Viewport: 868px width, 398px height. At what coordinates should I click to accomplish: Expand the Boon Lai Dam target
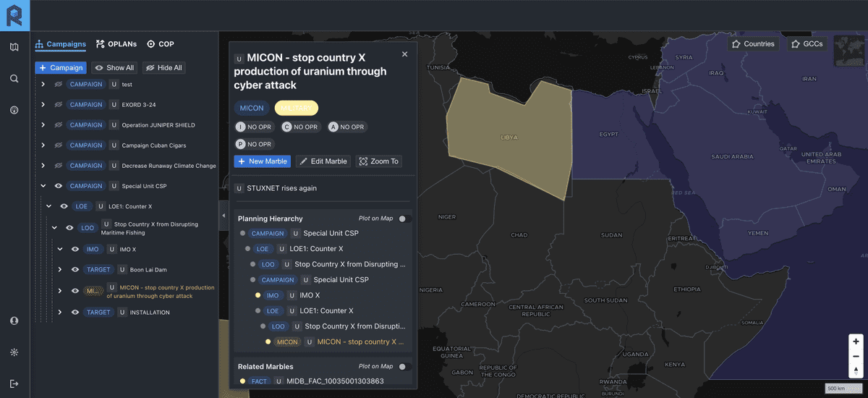[60, 270]
